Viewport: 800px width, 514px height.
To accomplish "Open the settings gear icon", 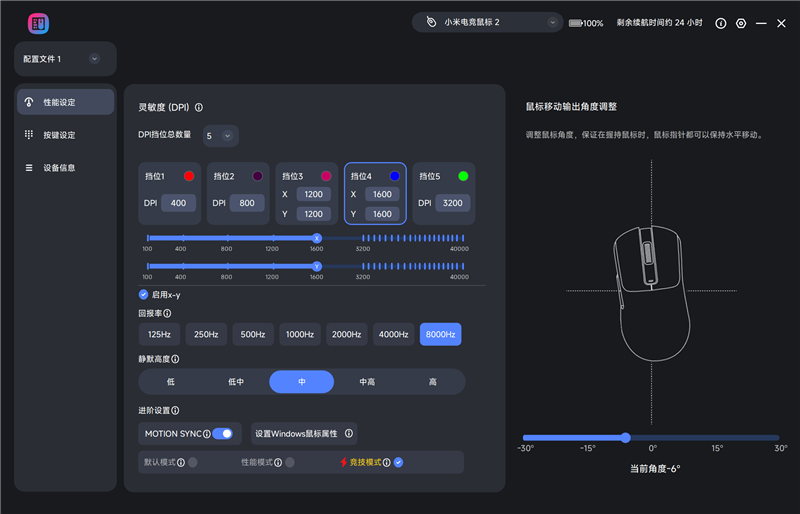I will click(741, 23).
